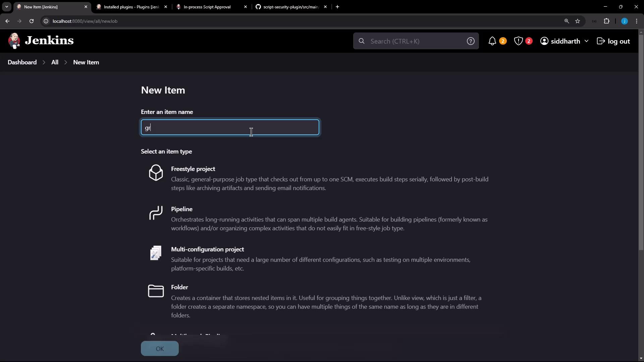644x362 pixels.
Task: Click the page vertical scrollbar
Action: (641, 141)
